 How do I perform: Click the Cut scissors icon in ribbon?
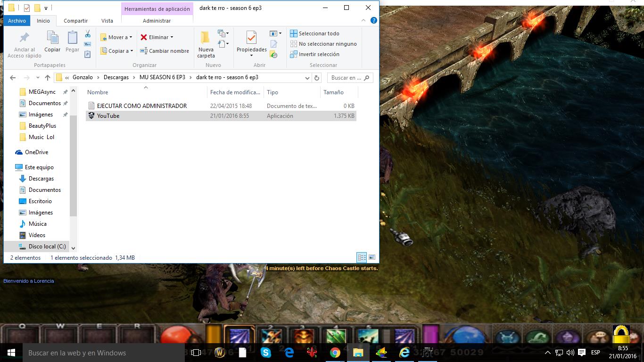click(88, 34)
